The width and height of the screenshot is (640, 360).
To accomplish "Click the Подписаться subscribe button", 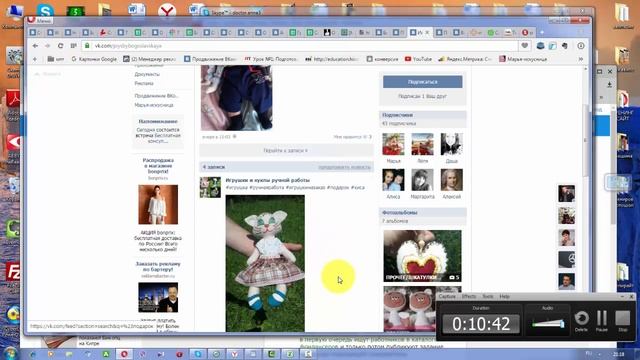I will click(x=422, y=82).
